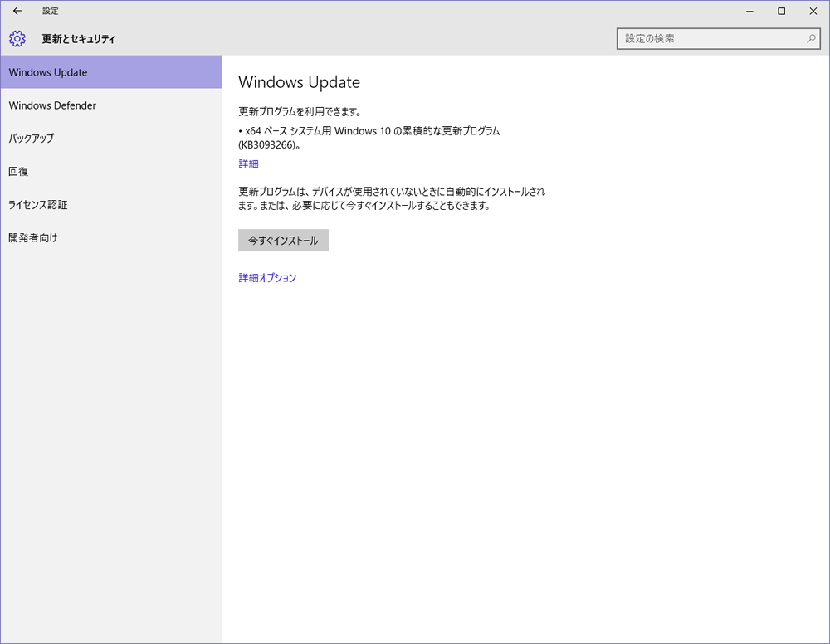Click 更新プログラムを利用できます status text
Screen dimensions: 830x644
pyautogui.click(x=300, y=112)
